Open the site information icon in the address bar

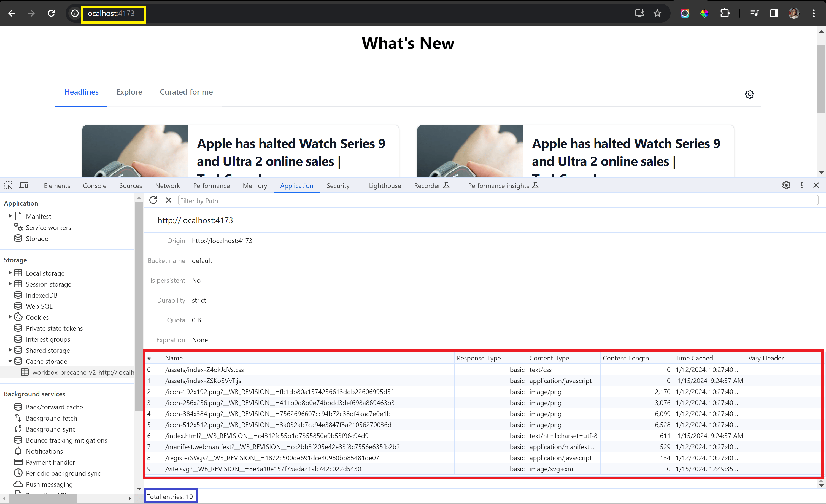(75, 14)
